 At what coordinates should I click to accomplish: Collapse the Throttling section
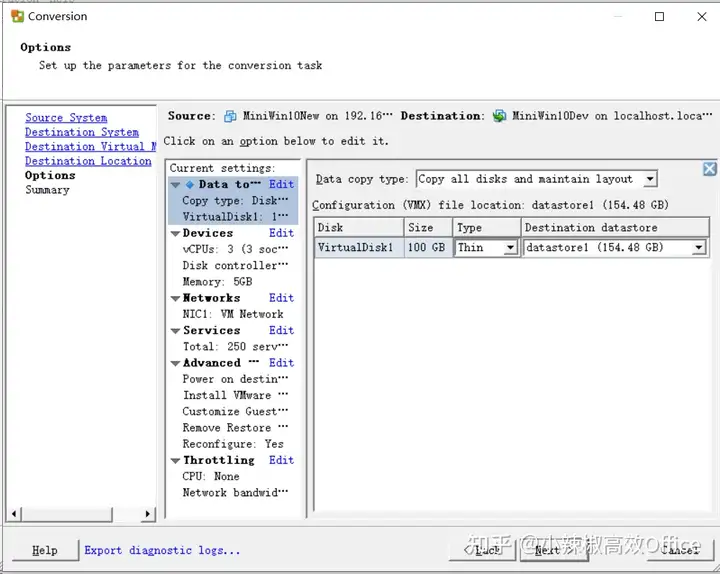pos(175,461)
